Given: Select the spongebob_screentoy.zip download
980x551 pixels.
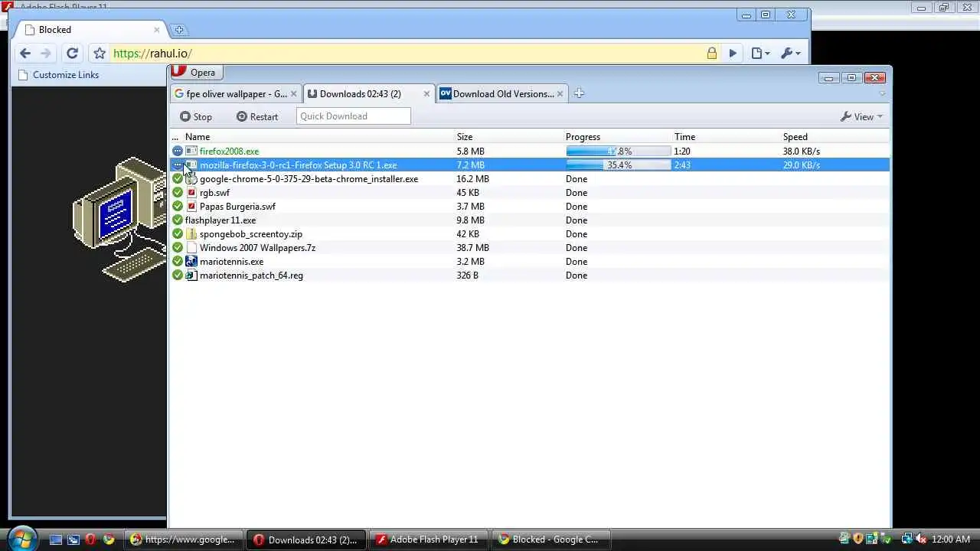Looking at the screenshot, I should click(x=530, y=233).
